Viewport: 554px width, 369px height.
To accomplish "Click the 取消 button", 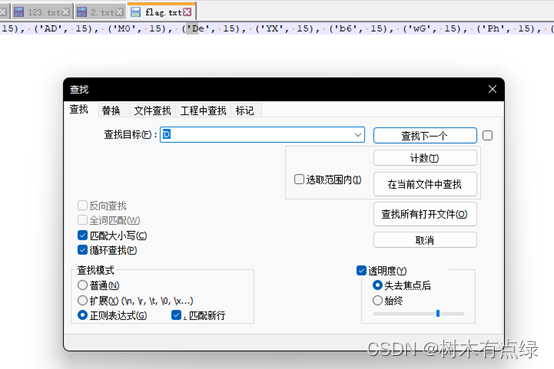I will (x=425, y=240).
